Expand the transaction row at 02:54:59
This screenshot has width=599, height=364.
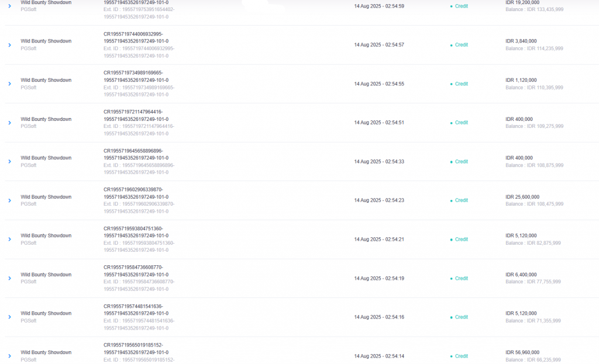pyautogui.click(x=9, y=6)
